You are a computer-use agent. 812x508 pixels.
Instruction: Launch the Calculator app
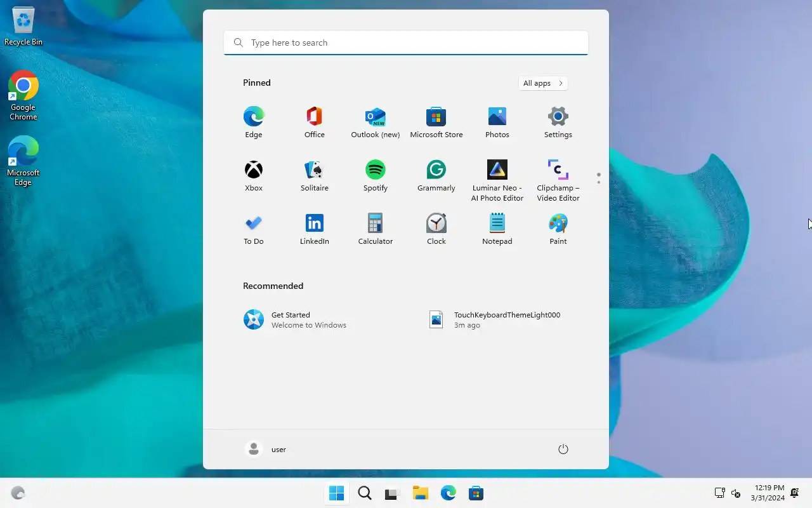[x=376, y=229]
